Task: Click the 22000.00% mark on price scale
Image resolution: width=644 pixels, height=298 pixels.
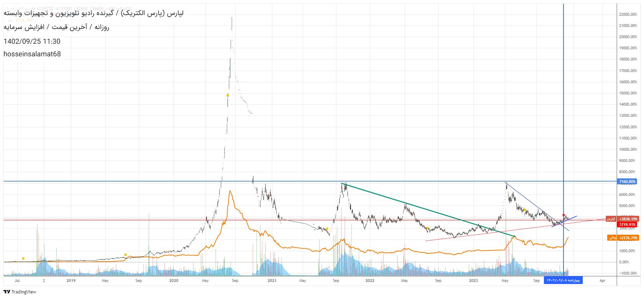Action: (x=628, y=14)
